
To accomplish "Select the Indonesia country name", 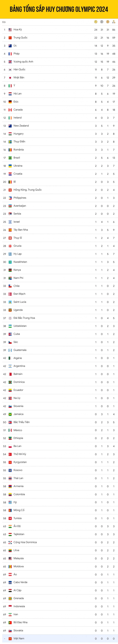I will [x=19, y=606].
